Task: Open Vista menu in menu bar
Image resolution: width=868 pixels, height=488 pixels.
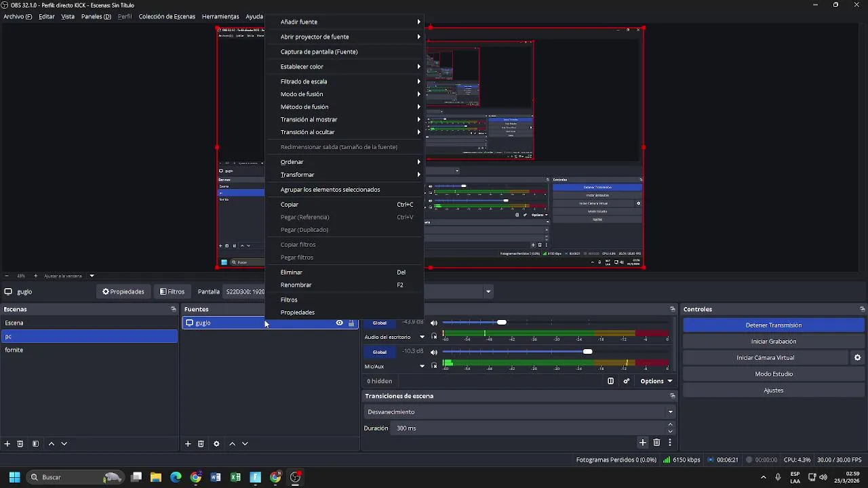Action: point(68,16)
